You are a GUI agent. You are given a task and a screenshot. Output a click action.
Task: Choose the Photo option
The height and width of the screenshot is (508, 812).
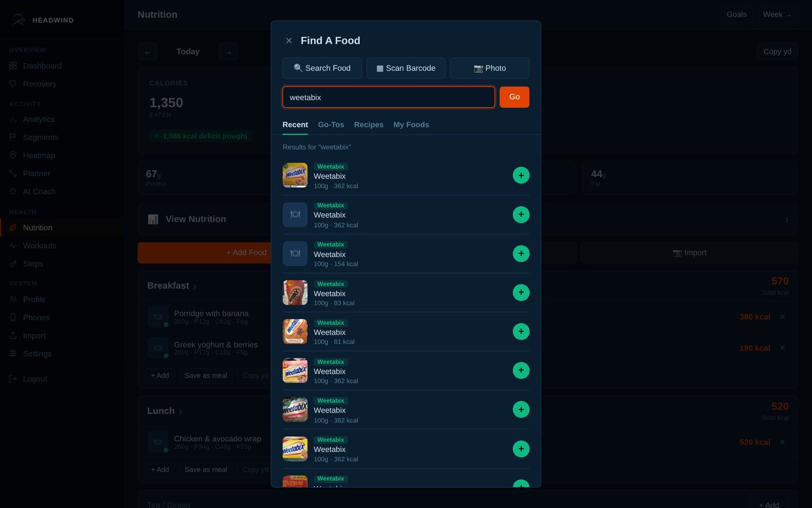489,68
